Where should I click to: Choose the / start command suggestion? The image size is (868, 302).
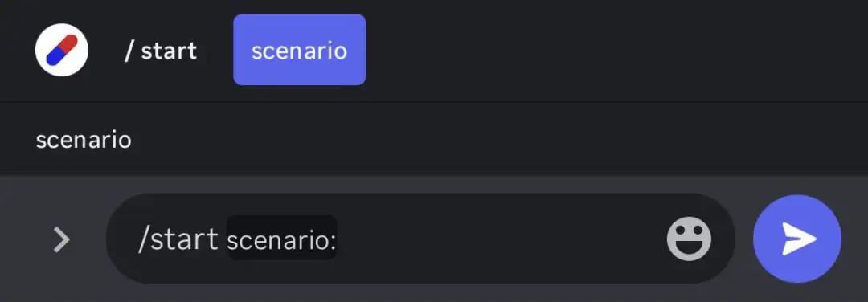coord(161,51)
